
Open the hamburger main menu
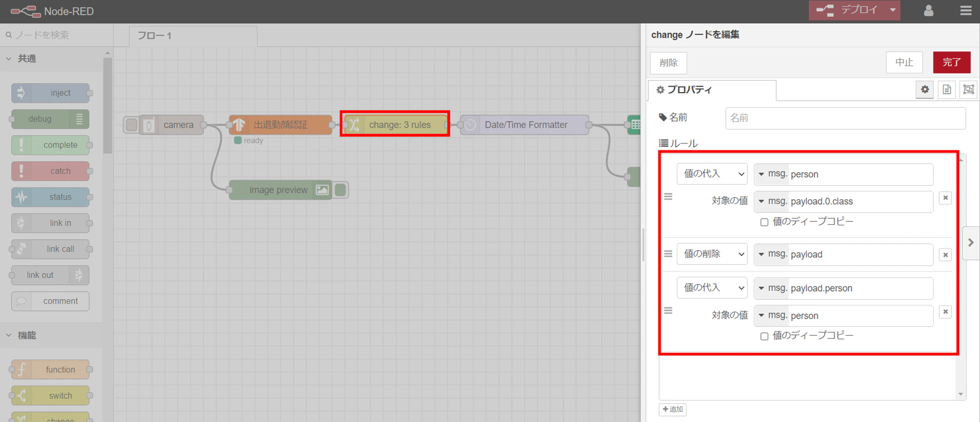pos(966,10)
